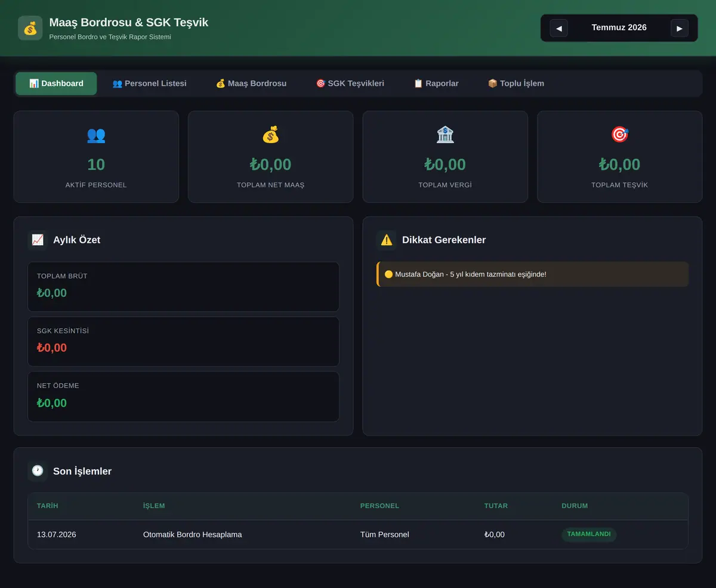This screenshot has height=588, width=716.
Task: Click the TARİH column header
Action: point(48,506)
